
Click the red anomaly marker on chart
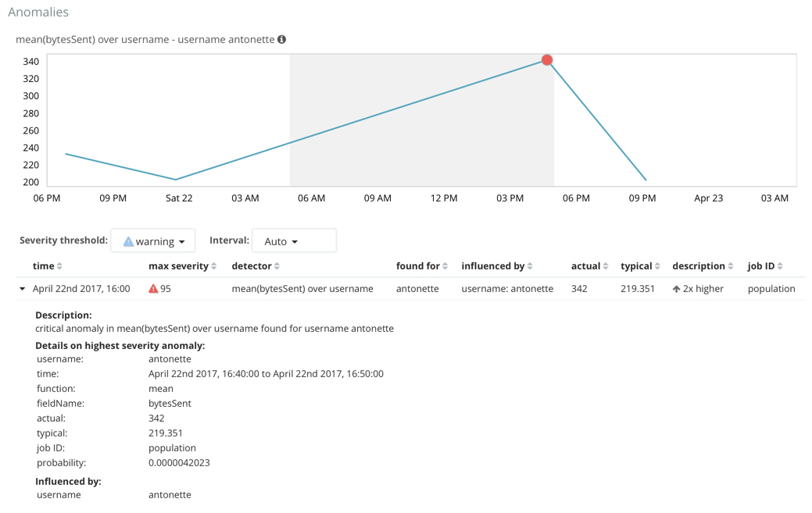[x=547, y=60]
